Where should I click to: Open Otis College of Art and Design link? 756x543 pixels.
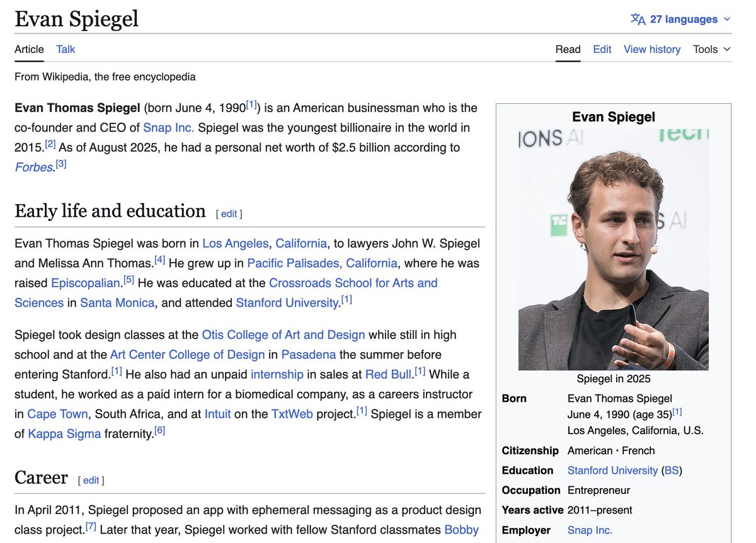point(283,335)
